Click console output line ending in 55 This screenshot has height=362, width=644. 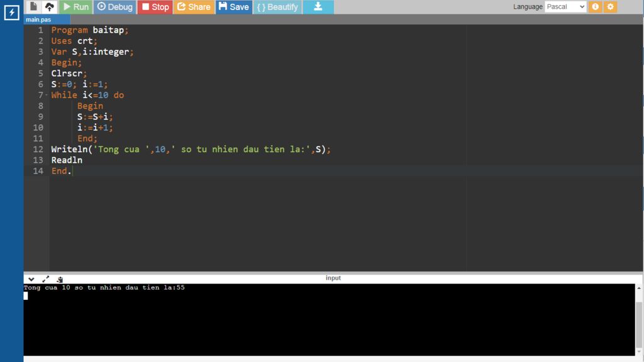(x=104, y=288)
